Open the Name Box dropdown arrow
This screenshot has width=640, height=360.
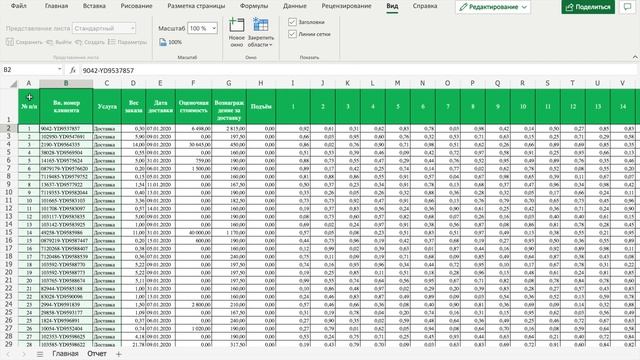click(60, 70)
